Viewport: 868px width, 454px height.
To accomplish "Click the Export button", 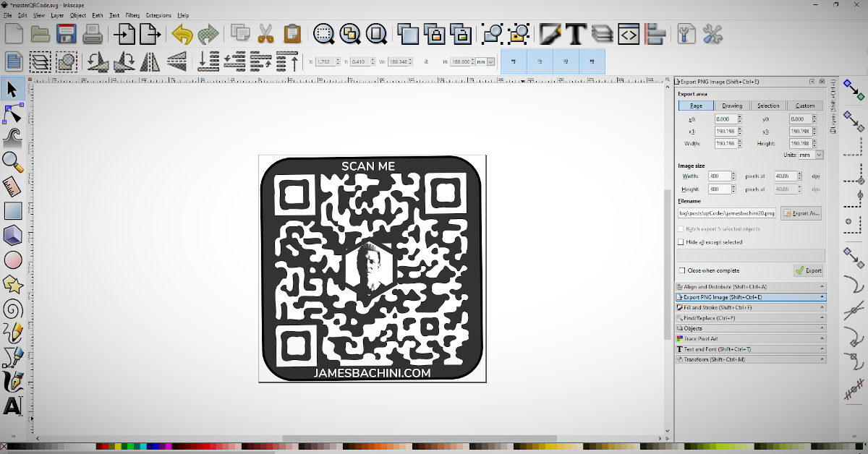I will pos(808,270).
